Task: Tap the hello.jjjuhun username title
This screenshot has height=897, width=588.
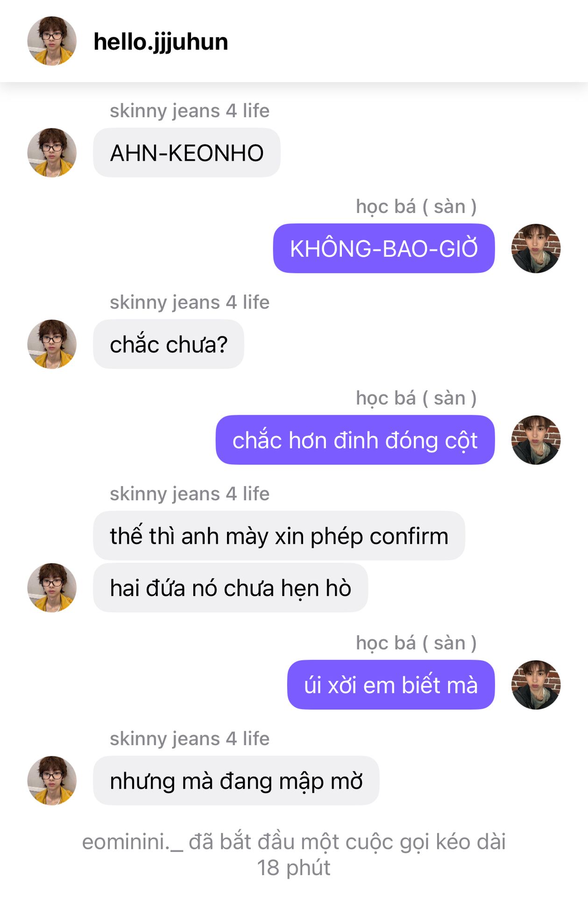Action: tap(161, 42)
